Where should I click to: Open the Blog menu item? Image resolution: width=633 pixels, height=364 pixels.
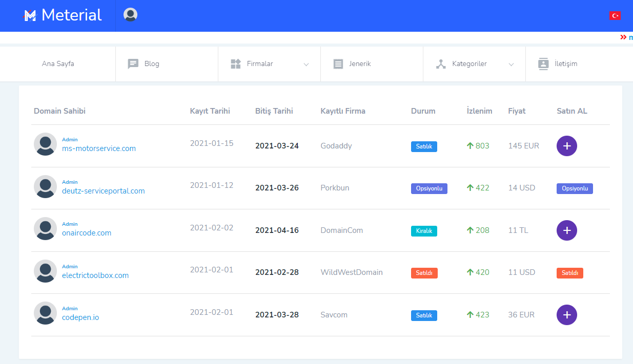[152, 64]
